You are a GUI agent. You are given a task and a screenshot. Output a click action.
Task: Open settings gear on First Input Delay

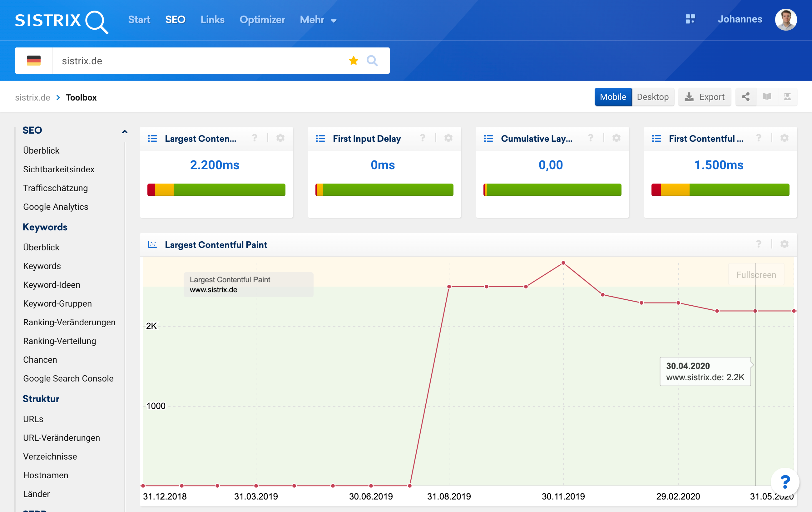(x=448, y=138)
